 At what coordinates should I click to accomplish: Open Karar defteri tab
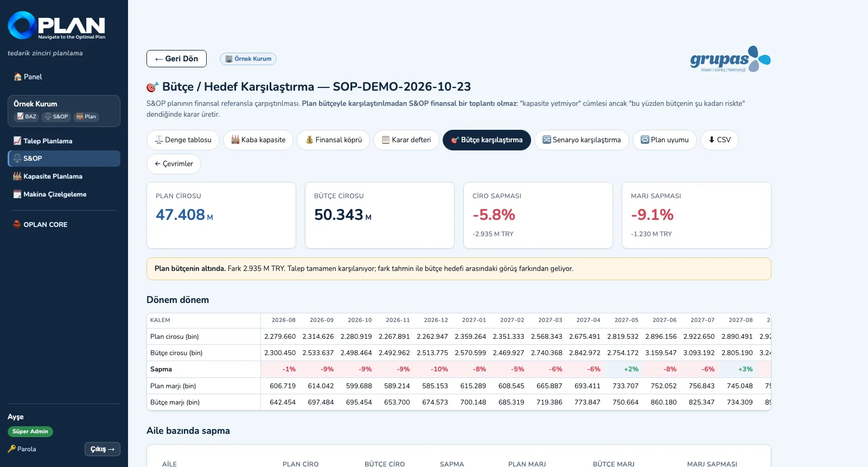[x=406, y=140]
